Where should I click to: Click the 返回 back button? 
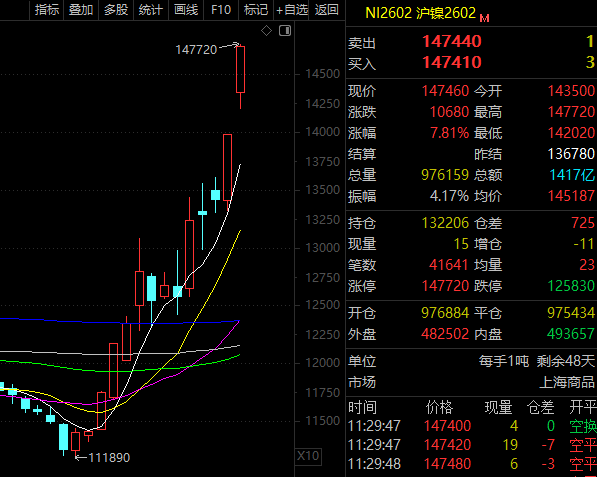(x=327, y=10)
